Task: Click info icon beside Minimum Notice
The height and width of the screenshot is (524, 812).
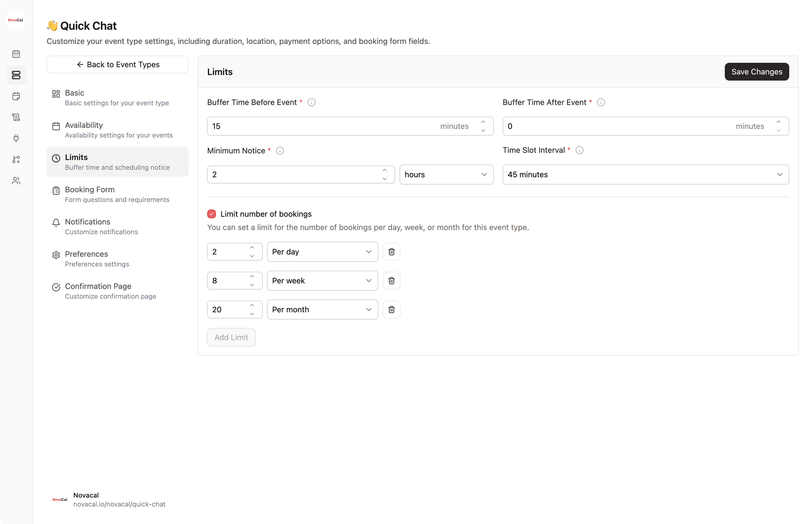Action: (280, 151)
